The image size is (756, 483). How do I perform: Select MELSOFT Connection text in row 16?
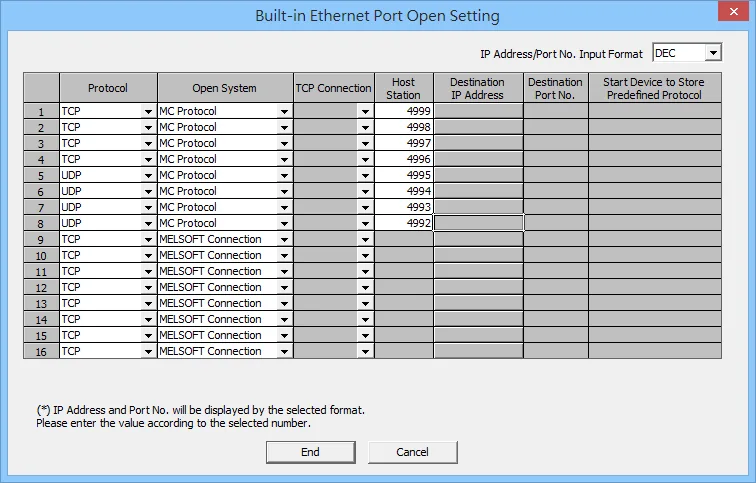[210, 351]
